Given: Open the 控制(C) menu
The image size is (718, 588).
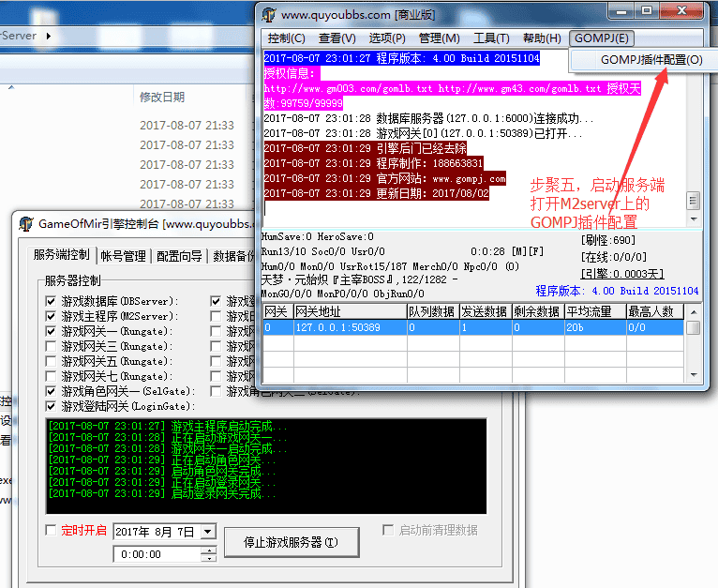Looking at the screenshot, I should coord(286,38).
